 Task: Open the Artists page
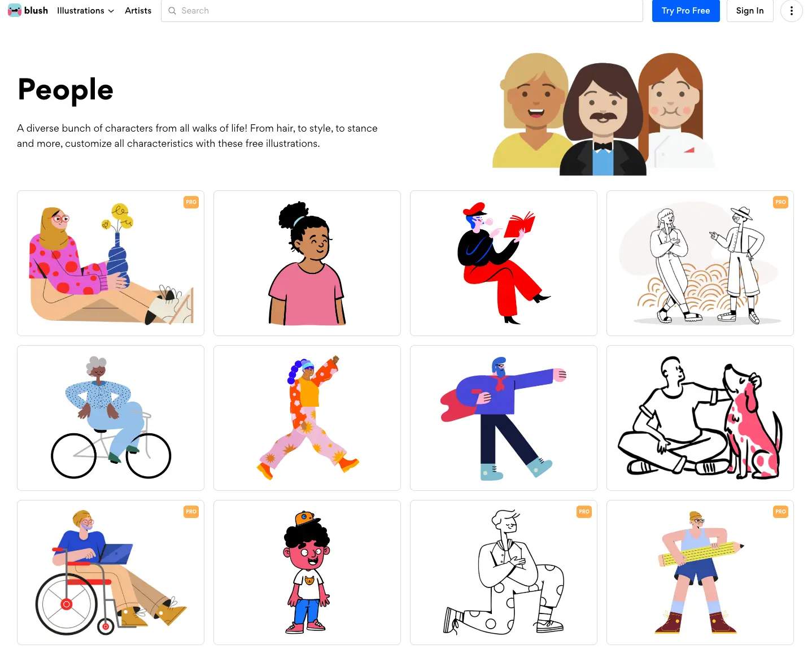[x=138, y=11]
